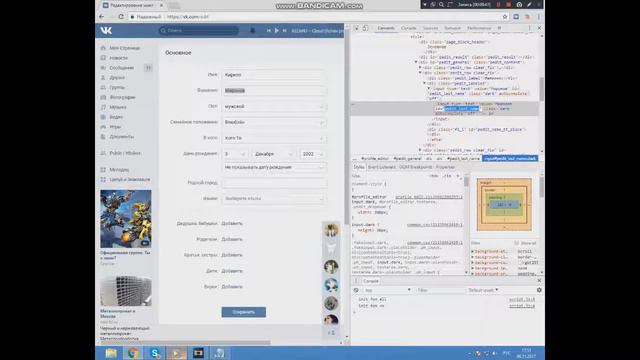Viewport: 640px width, 360px height.
Task: Open media player from taskbar
Action: pos(176,353)
